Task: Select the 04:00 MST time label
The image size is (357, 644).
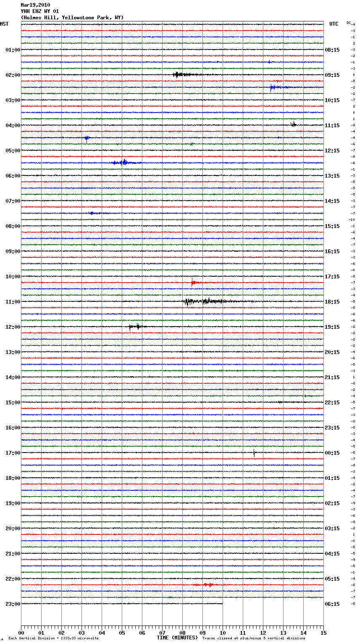Action: click(x=13, y=126)
